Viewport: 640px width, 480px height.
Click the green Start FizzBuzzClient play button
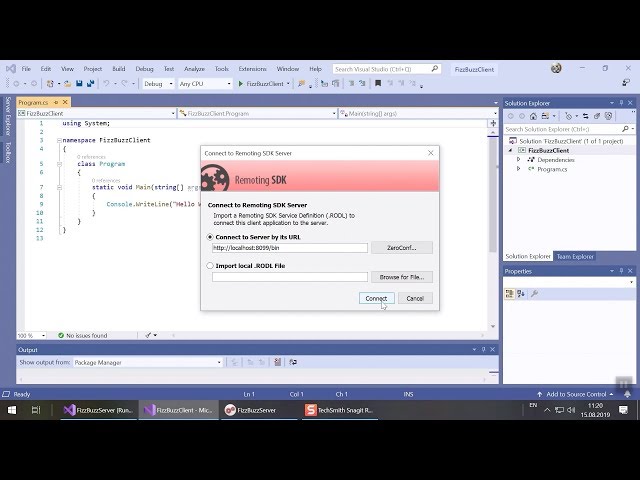tap(240, 84)
